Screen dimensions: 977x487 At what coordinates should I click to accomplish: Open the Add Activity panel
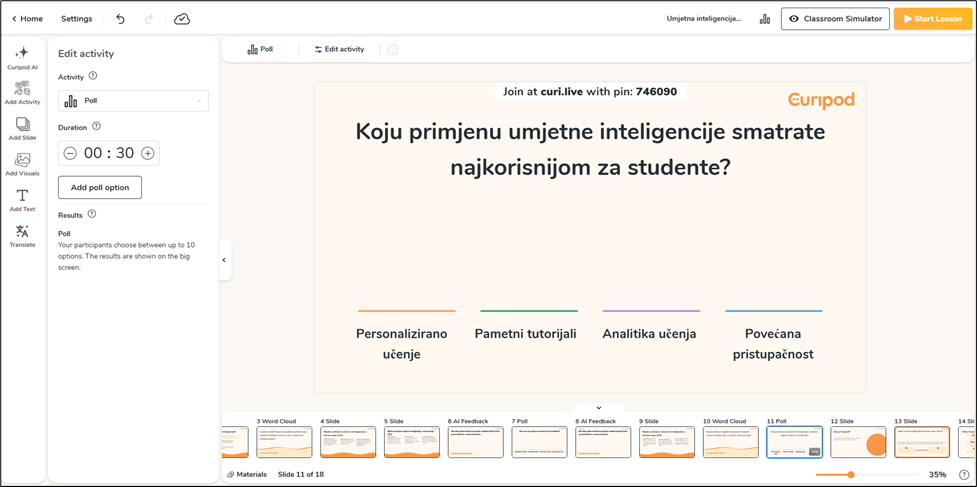tap(22, 93)
